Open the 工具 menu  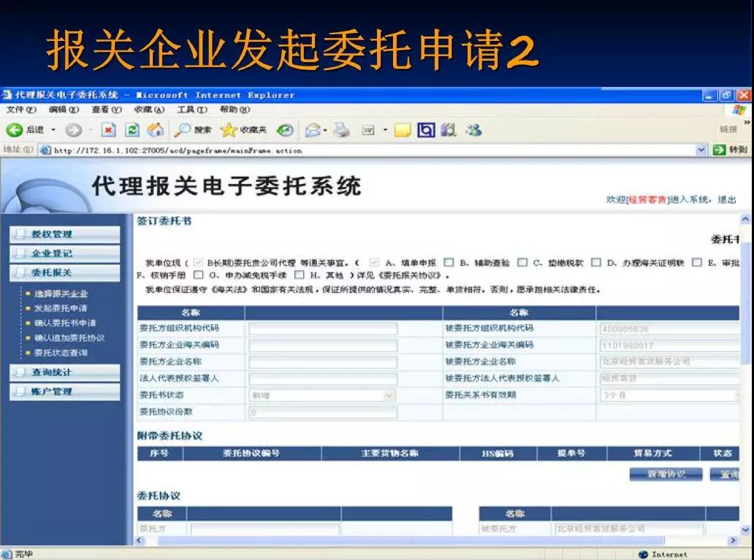point(192,110)
